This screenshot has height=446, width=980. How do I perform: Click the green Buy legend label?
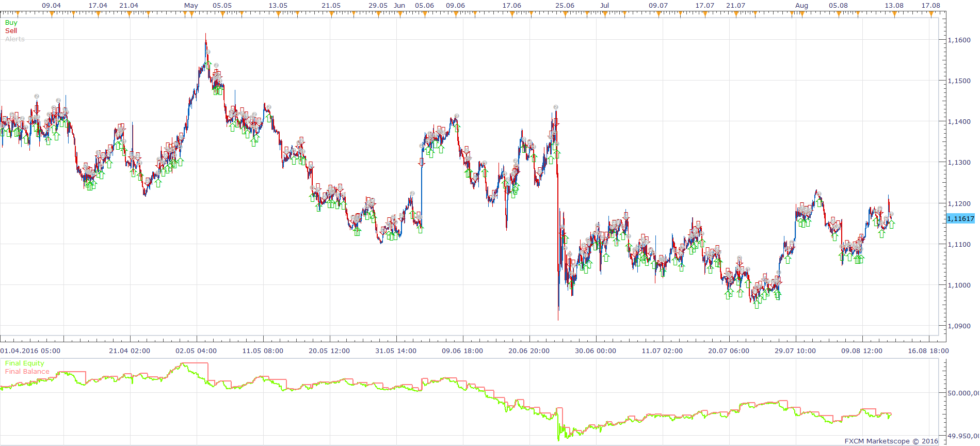point(11,23)
